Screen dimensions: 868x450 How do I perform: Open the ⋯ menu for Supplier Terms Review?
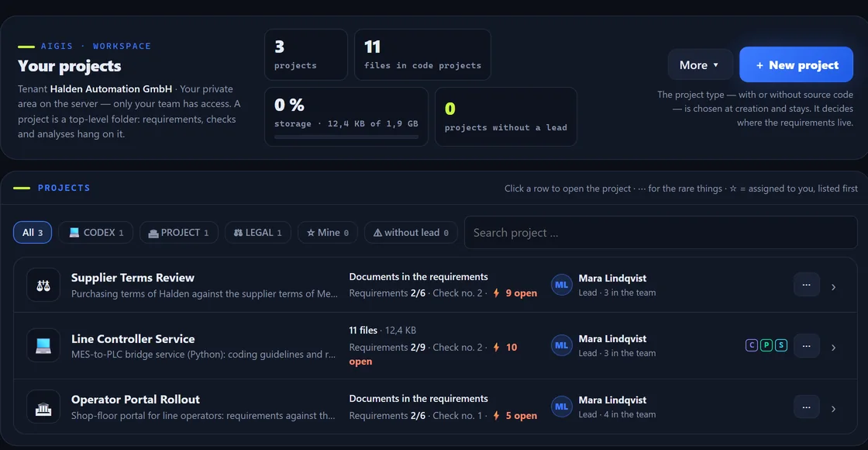coord(807,285)
